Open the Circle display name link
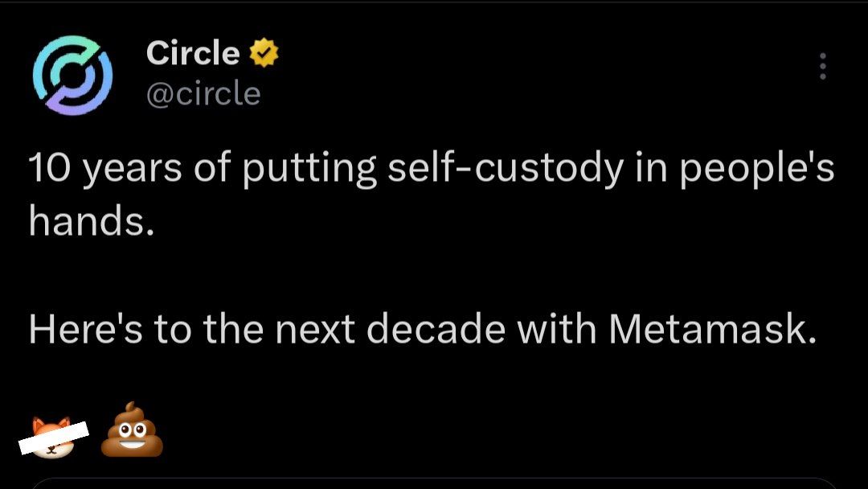Viewport: 868px width, 489px height. coord(193,53)
